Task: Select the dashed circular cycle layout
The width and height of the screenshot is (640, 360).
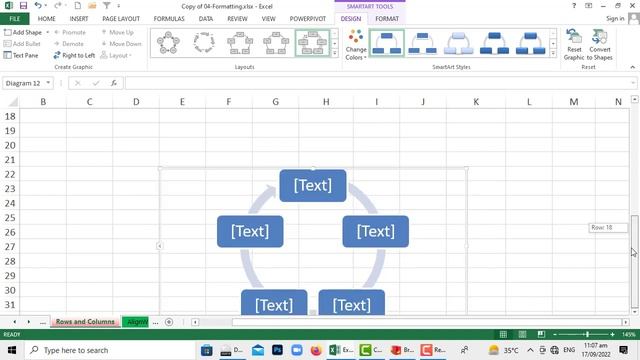Action: coord(204,43)
